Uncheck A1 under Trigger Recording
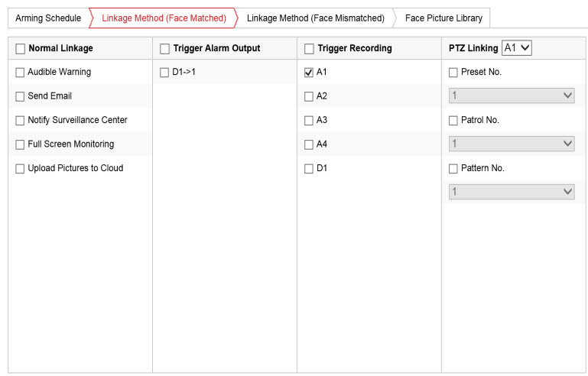588x376 pixels. tap(309, 73)
